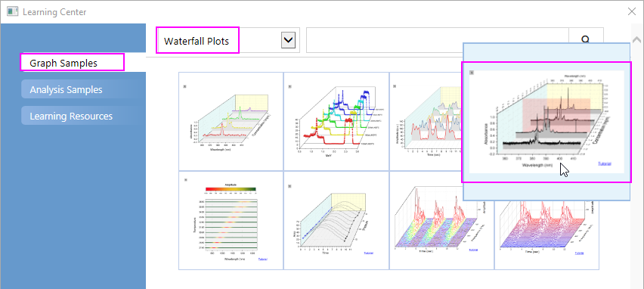Select the multicolor MeV step-plot thumbnail
644x289 pixels.
pyautogui.click(x=336, y=121)
